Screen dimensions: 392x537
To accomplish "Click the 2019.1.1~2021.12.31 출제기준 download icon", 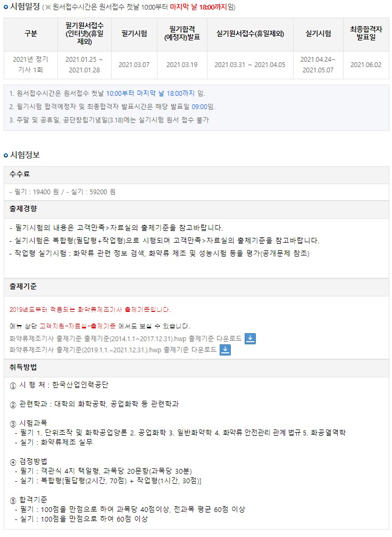I will pyautogui.click(x=225, y=350).
